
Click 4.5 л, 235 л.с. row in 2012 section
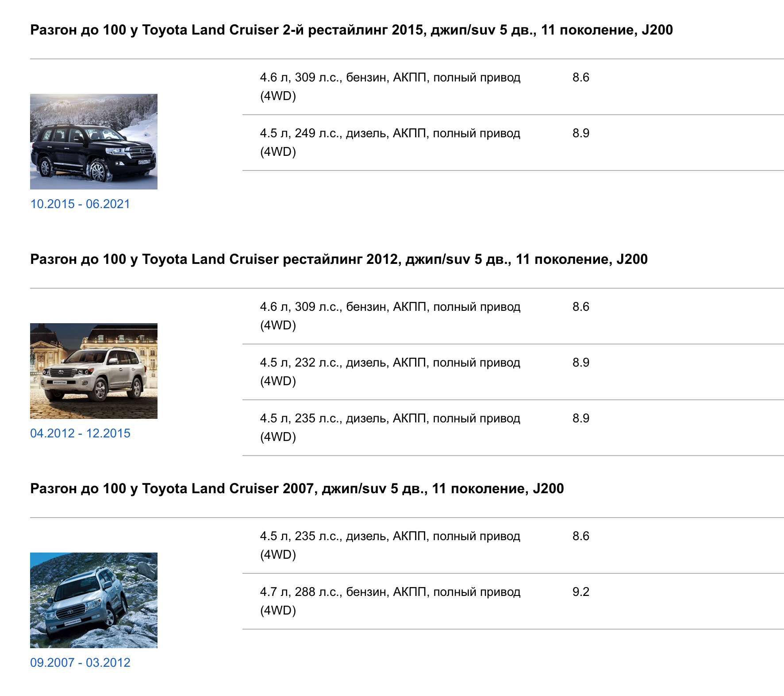tap(390, 428)
